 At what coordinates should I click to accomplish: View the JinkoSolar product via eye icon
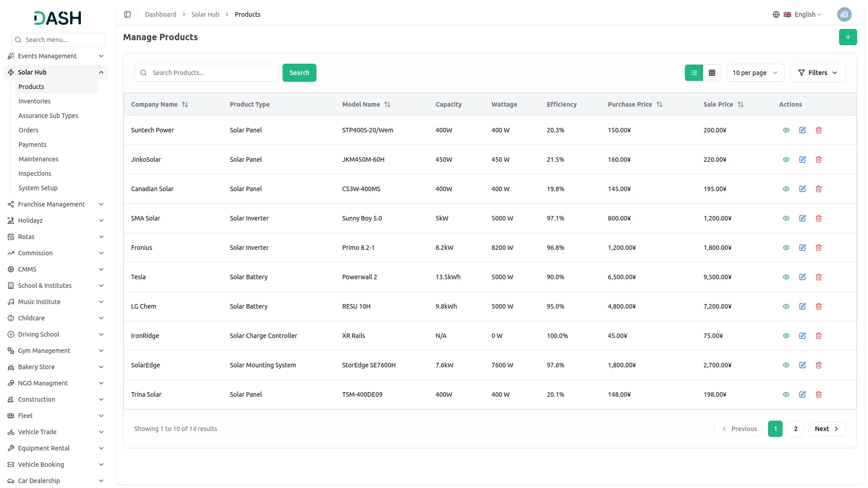786,160
